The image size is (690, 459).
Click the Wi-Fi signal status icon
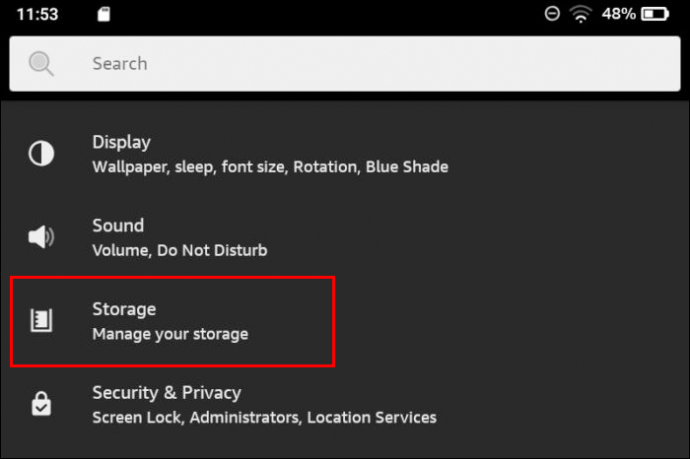coord(581,14)
